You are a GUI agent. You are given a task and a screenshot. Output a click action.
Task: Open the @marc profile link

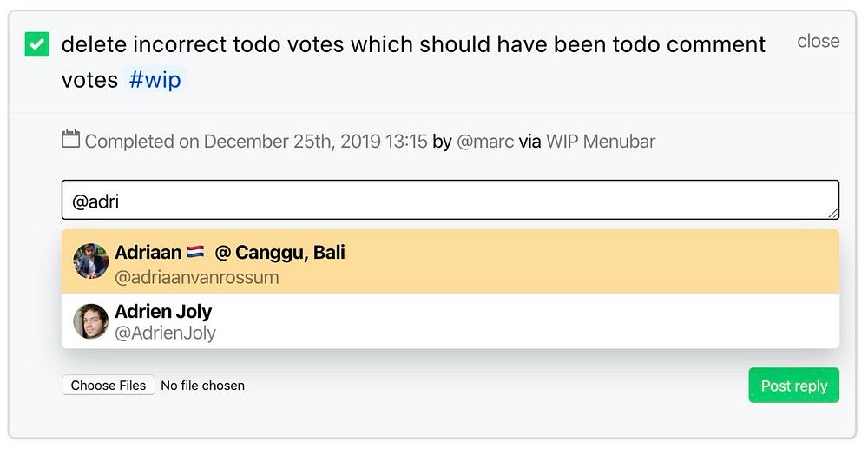[485, 142]
